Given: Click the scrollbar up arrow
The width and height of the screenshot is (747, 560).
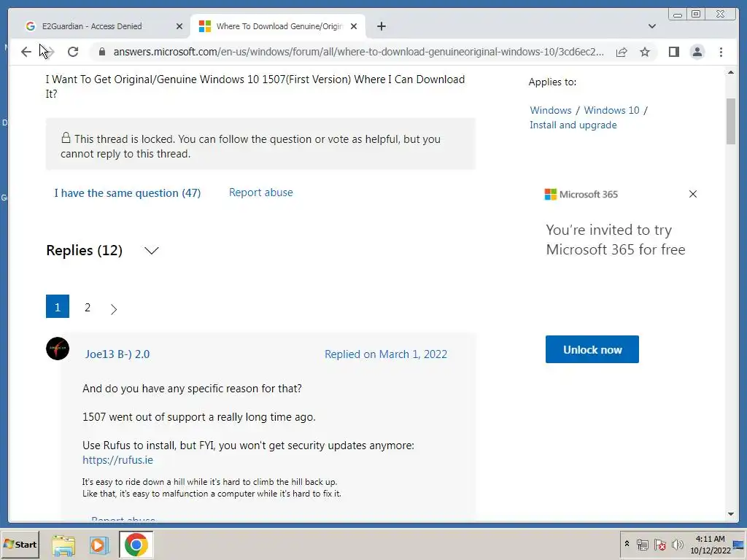Looking at the screenshot, I should click(x=731, y=72).
